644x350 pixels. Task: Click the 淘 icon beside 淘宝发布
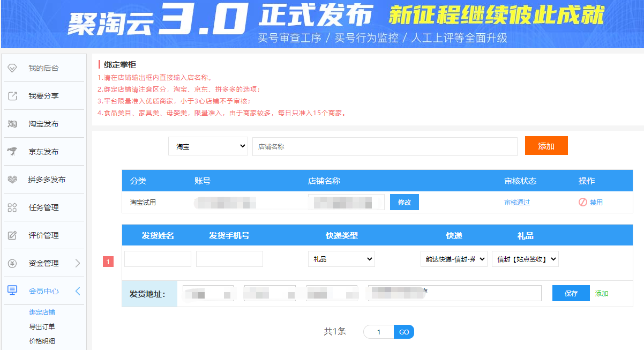(x=12, y=124)
